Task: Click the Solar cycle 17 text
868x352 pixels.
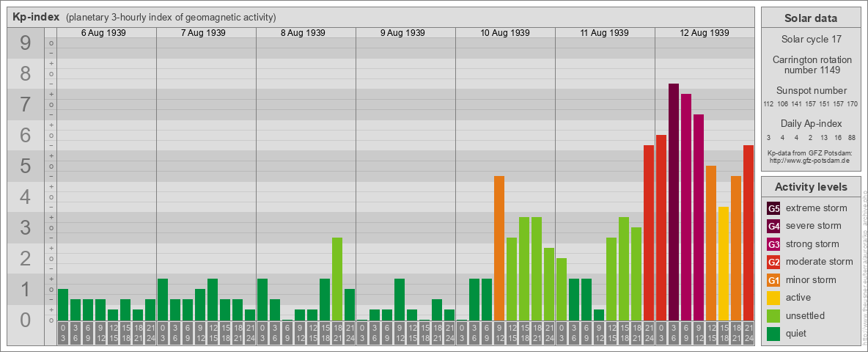Action: [x=811, y=40]
